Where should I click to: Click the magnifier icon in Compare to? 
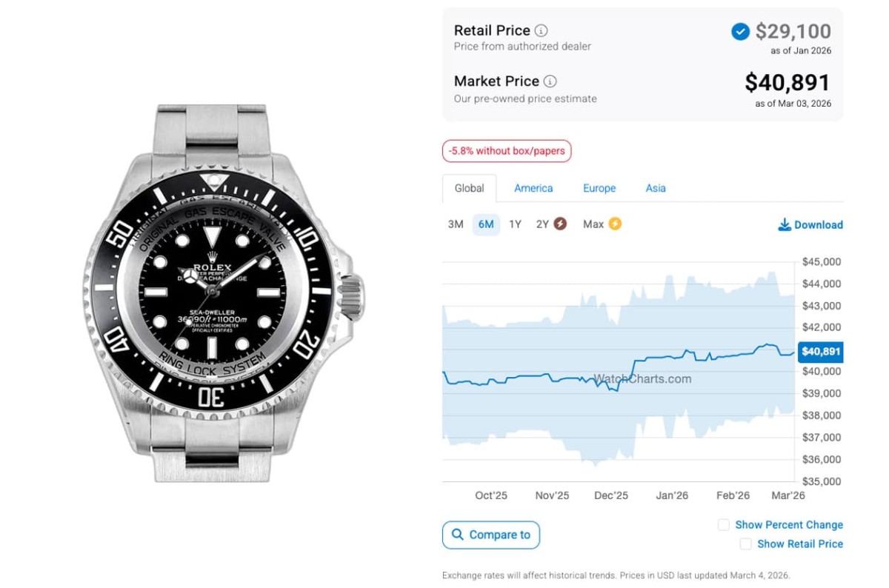pyautogui.click(x=457, y=535)
